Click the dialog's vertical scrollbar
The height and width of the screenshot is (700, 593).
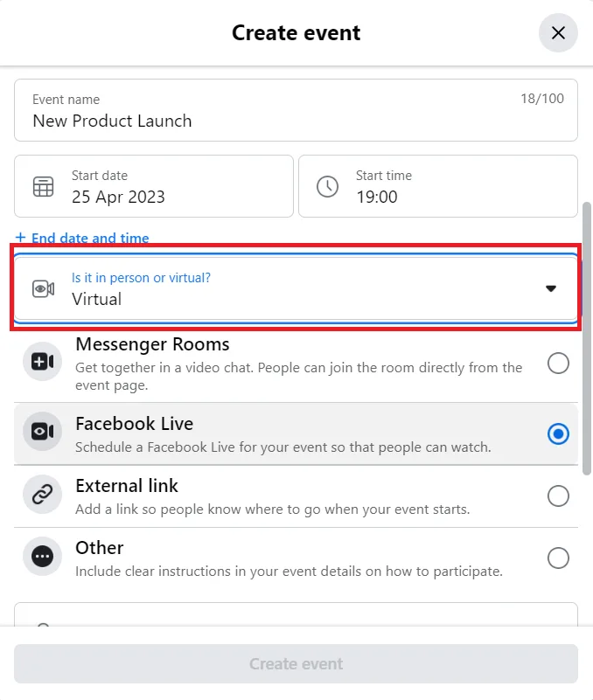tap(587, 338)
